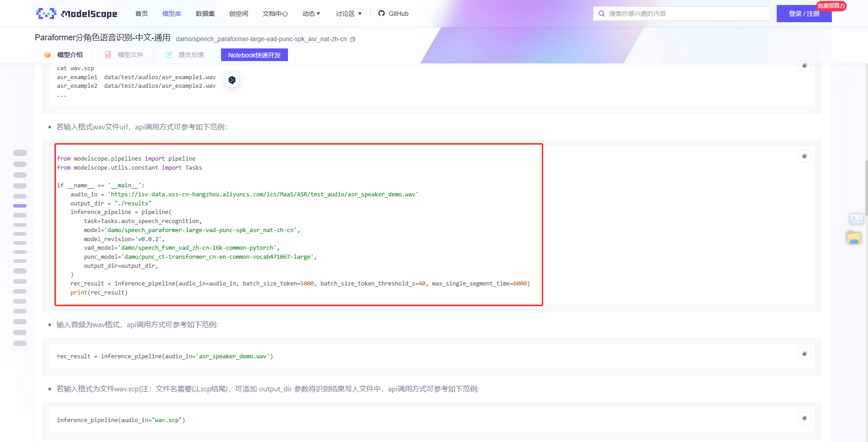Screen dimensions: 868x442
Task: Open the chart widget on right edge
Action: click(856, 219)
